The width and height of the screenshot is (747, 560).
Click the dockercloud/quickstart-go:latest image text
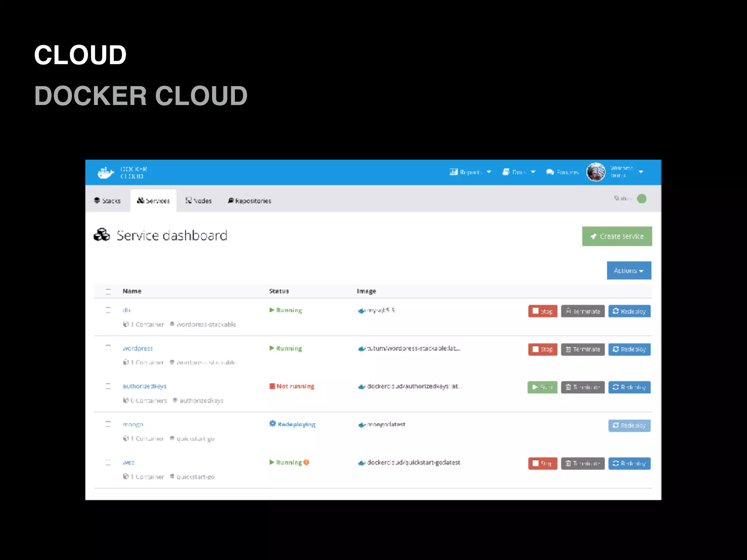[x=414, y=462]
